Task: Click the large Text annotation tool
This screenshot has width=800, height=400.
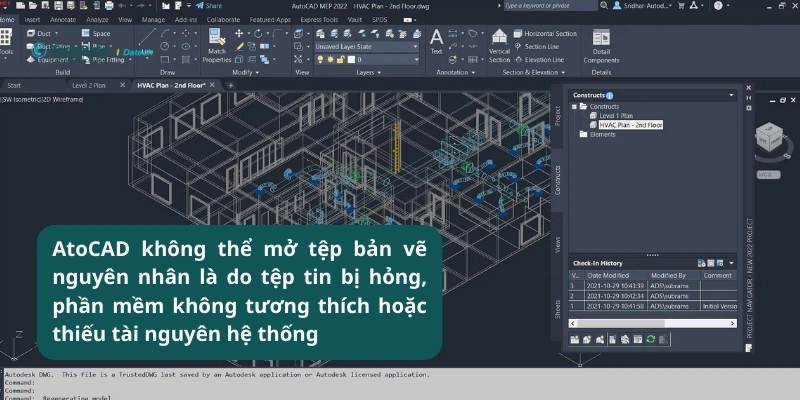Action: (436, 41)
